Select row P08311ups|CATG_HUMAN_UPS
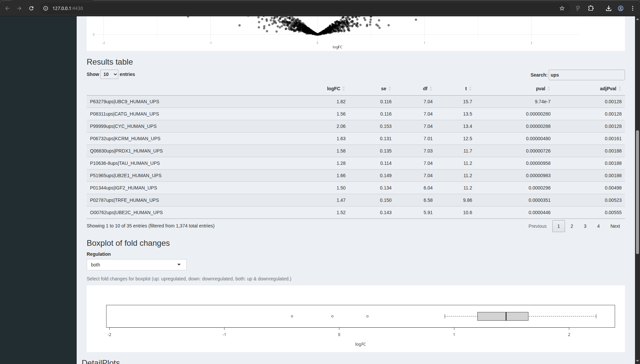Image resolution: width=640 pixels, height=364 pixels. click(x=356, y=114)
